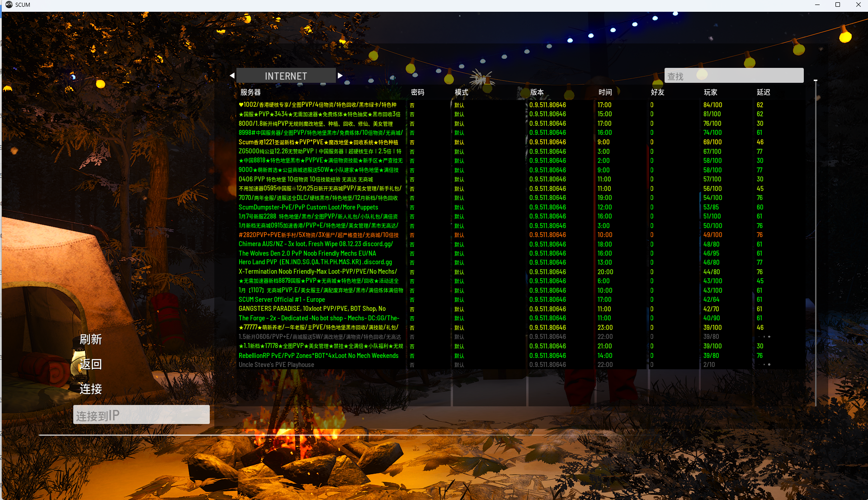This screenshot has width=868, height=500.
Task: Click the right arrow beside INTERNET
Action: click(340, 76)
